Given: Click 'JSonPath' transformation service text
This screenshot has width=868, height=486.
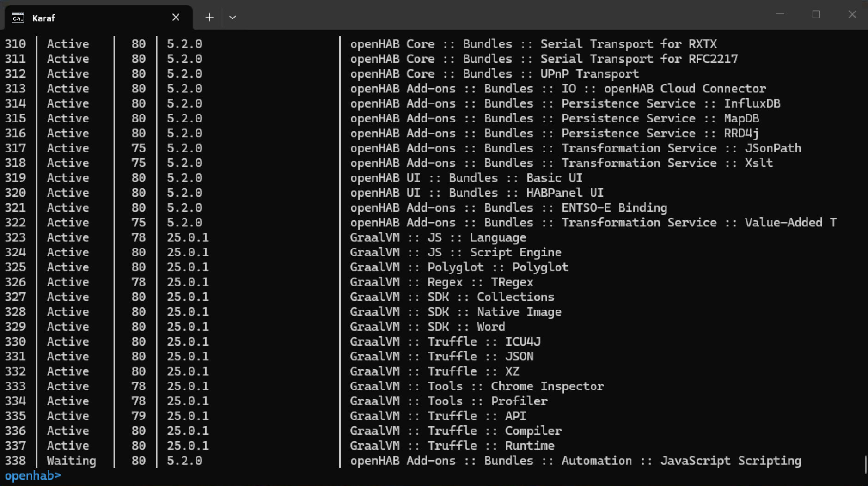Looking at the screenshot, I should 773,148.
